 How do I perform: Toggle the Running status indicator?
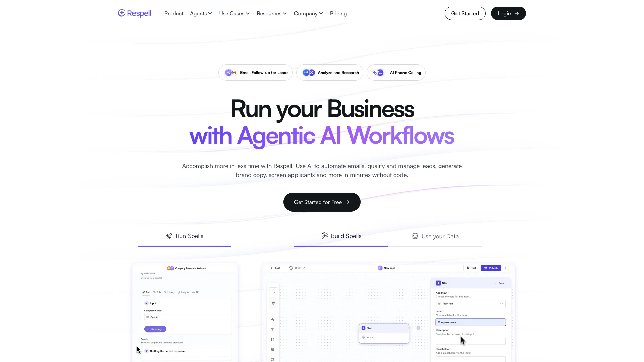155,329
